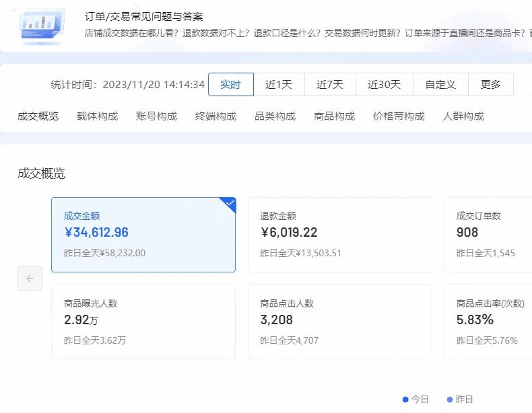The image size is (532, 413).
Task: Select the 近7天 time range
Action: (x=330, y=84)
